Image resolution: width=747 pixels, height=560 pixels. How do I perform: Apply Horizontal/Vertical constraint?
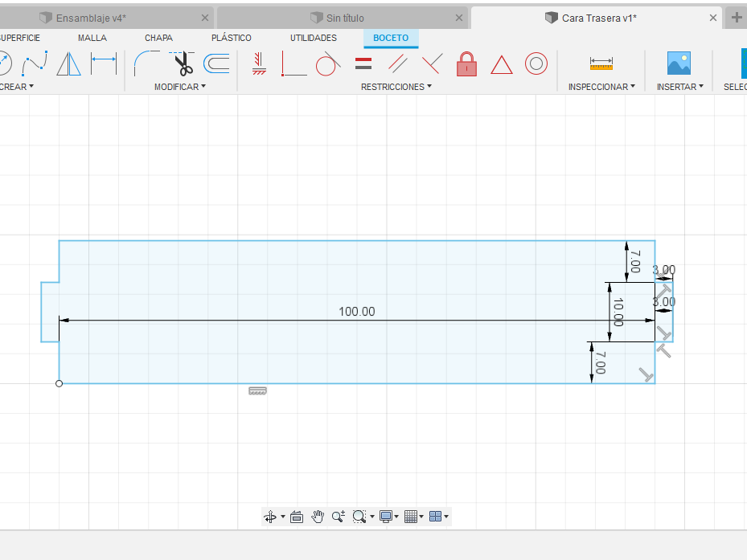(x=259, y=63)
